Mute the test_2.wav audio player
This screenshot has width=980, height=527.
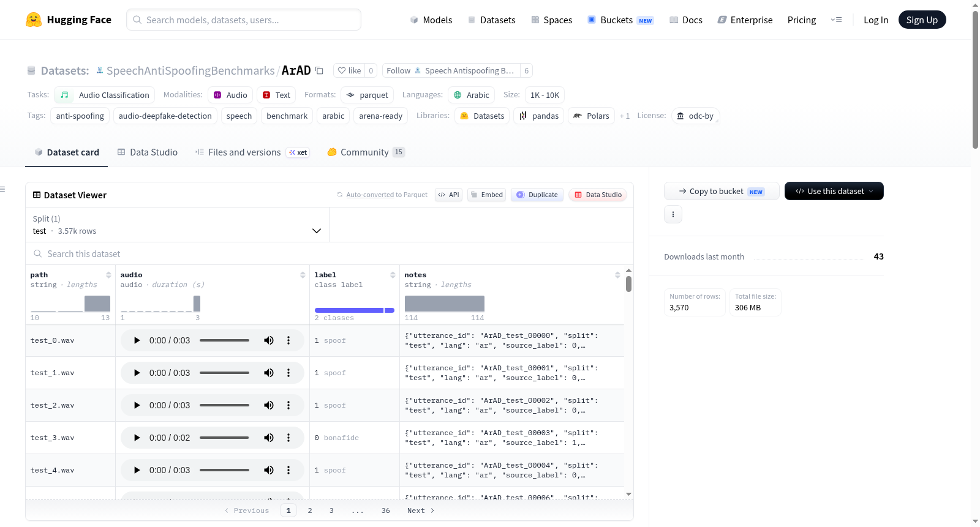coord(269,405)
